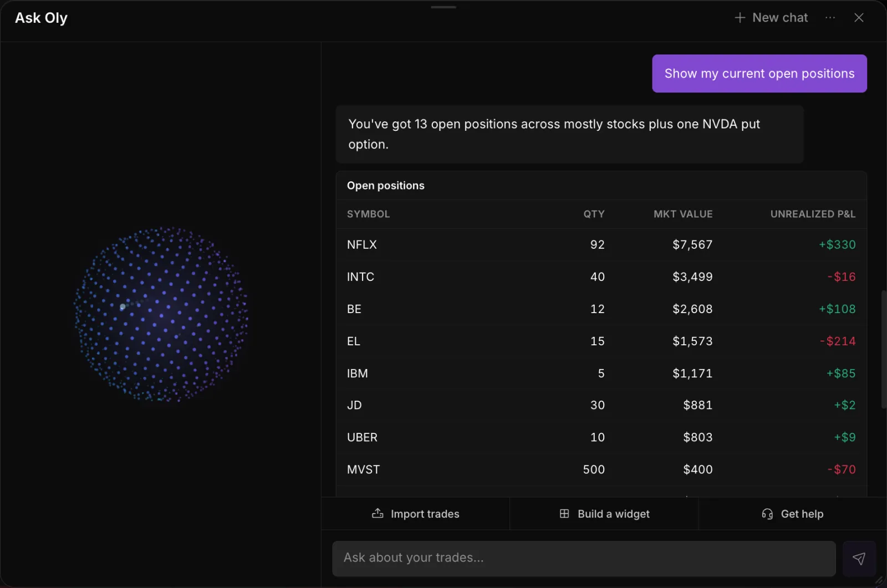Click the animated dotted sphere orb
The height and width of the screenshot is (588, 887).
tap(161, 314)
